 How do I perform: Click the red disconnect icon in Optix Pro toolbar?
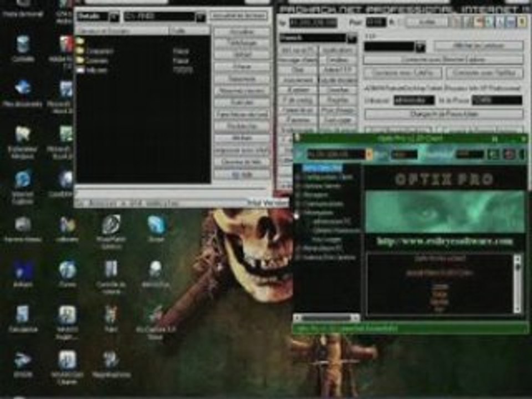509,155
